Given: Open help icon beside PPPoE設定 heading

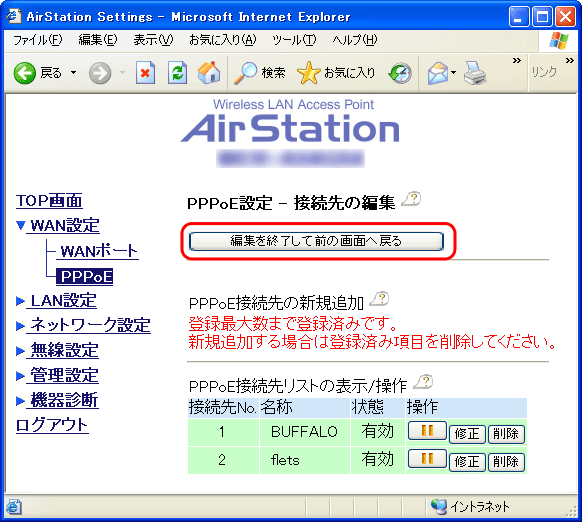Looking at the screenshot, I should pos(412,199).
